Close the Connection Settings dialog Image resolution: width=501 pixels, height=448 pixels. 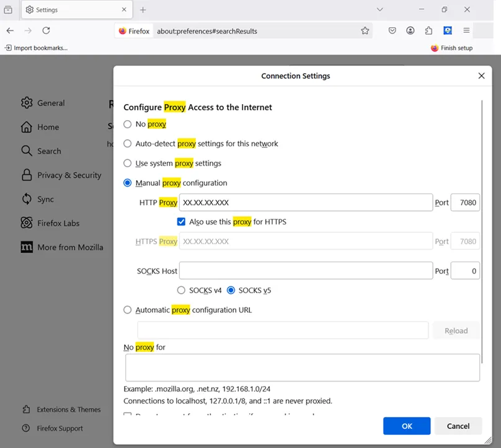click(481, 76)
